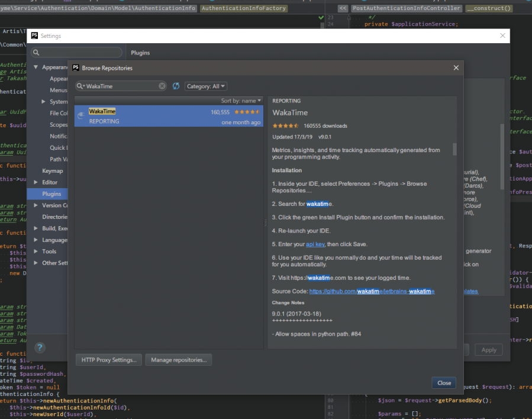Refresh the plugin repository list
This screenshot has width=532, height=419.
(176, 86)
